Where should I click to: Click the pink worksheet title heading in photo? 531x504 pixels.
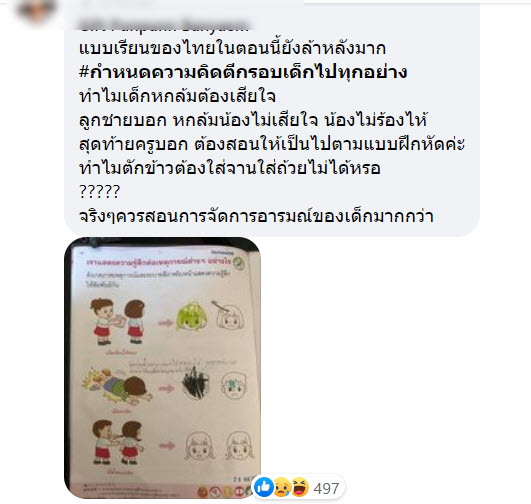(x=158, y=262)
